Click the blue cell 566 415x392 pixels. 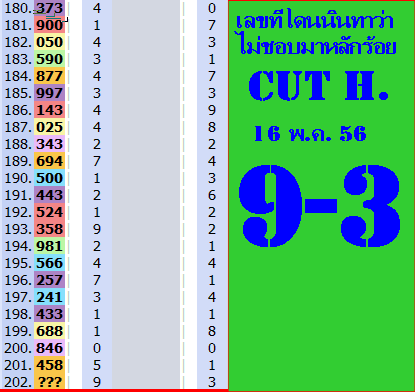coord(49,263)
